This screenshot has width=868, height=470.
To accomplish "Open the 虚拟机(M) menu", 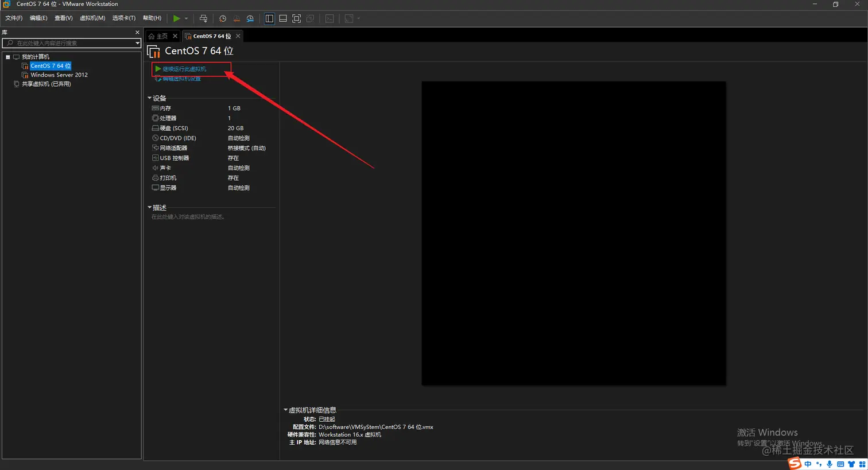I will tap(92, 18).
